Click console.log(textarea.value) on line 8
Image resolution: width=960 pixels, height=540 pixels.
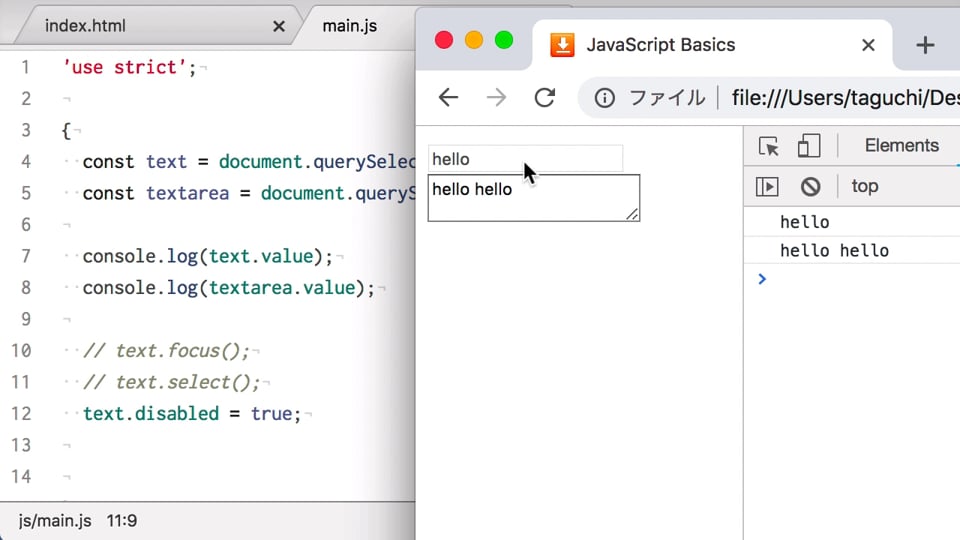228,288
